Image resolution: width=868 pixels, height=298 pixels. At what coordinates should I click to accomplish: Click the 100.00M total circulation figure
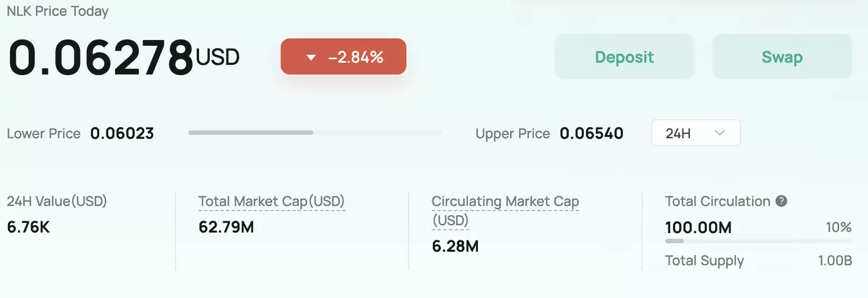tap(698, 227)
